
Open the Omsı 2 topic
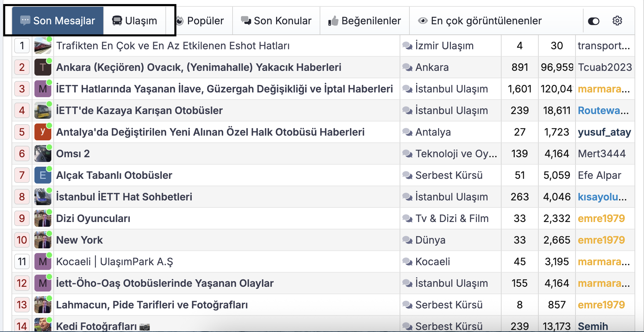[x=73, y=154]
